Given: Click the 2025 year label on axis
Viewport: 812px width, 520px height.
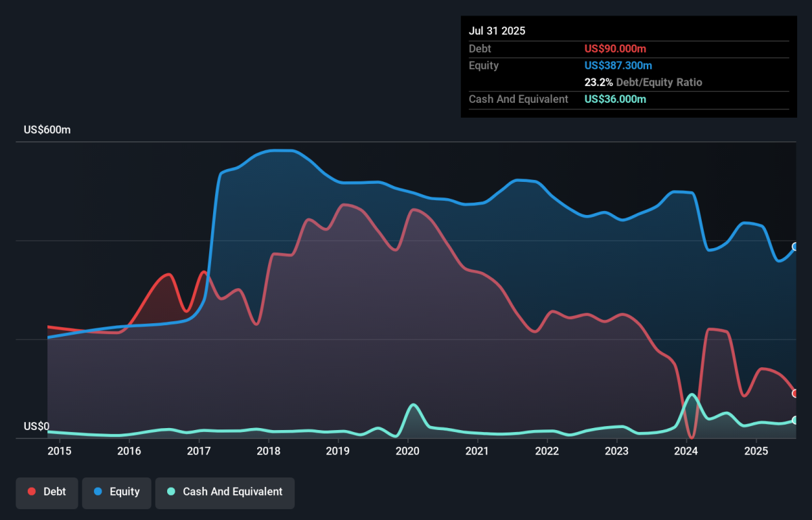Looking at the screenshot, I should click(756, 451).
